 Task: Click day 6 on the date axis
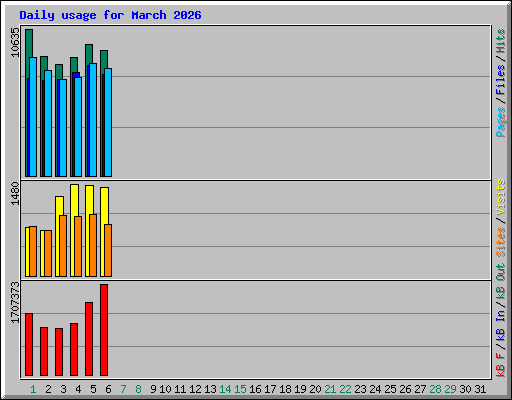click(108, 389)
